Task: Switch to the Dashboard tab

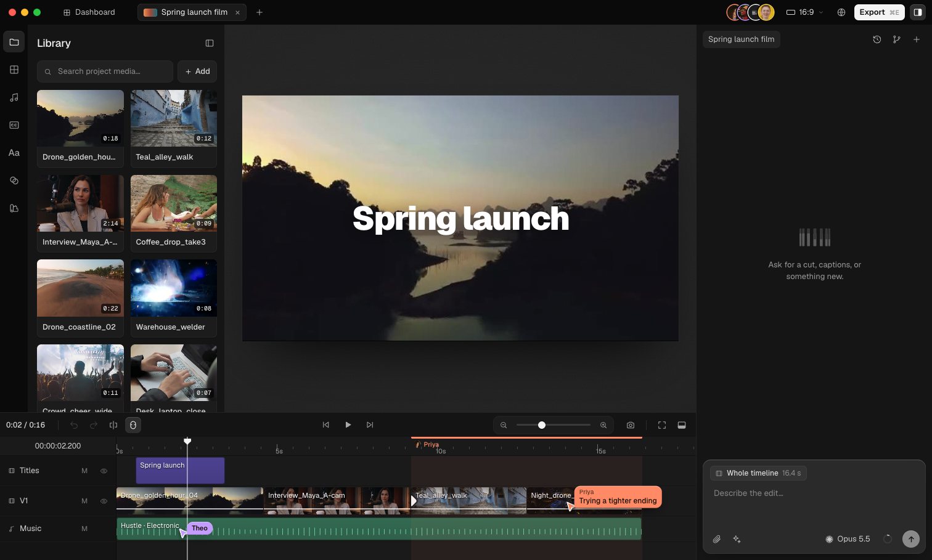Action: point(89,12)
